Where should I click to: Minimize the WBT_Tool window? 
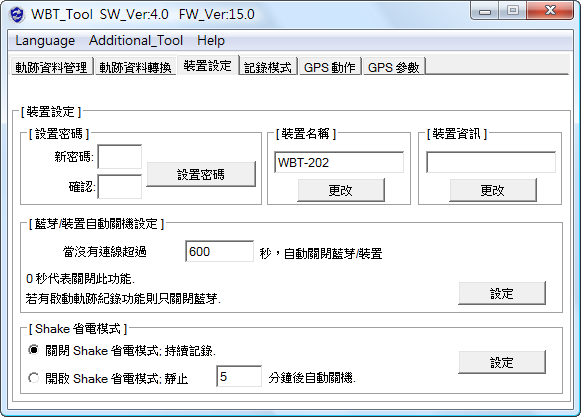[x=485, y=11]
